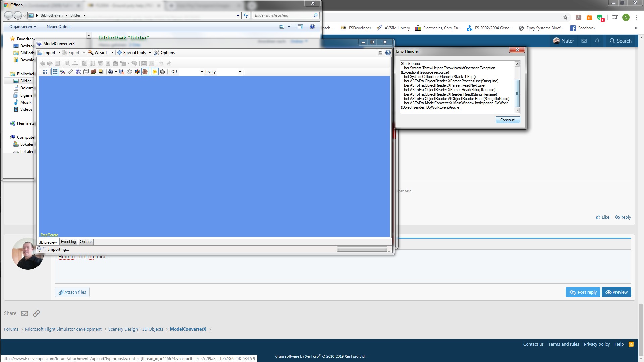Toggle the sun lighting button
Screen dimensions: 644x362
[x=155, y=72]
